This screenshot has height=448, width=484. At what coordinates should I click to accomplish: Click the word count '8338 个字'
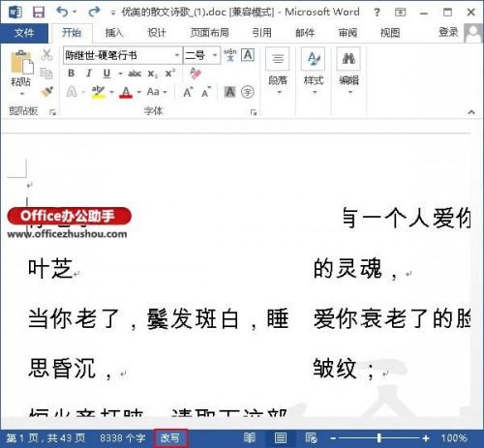(122, 438)
